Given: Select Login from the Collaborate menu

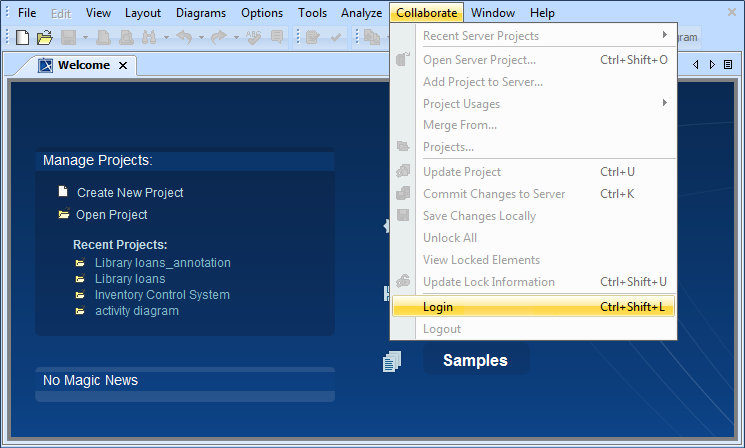Looking at the screenshot, I should [x=438, y=307].
